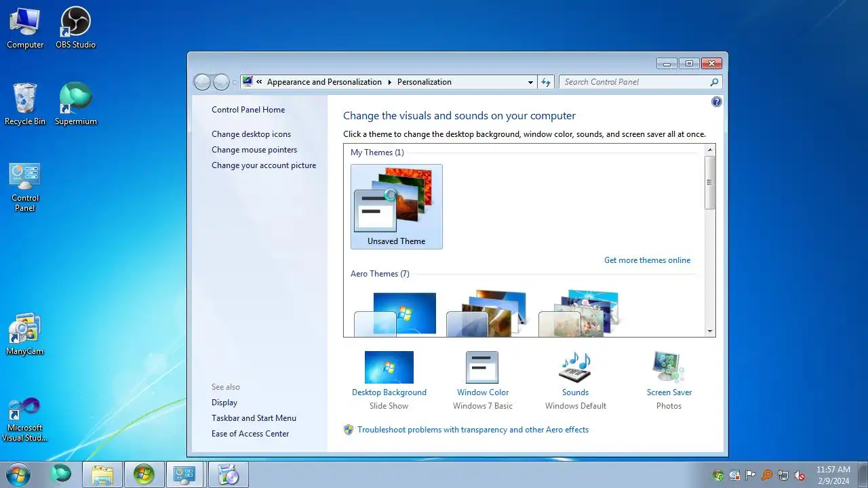Go to Control Panel Home
Viewport: 868px width, 488px height.
(248, 110)
